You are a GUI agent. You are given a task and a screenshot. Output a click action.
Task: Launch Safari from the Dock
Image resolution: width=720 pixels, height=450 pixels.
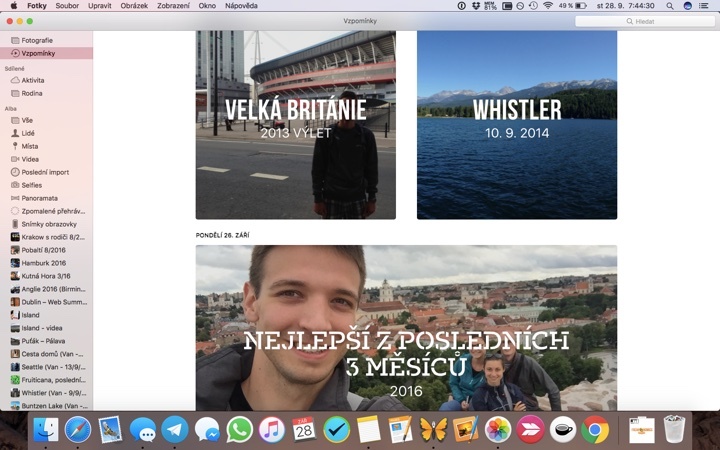[78, 430]
